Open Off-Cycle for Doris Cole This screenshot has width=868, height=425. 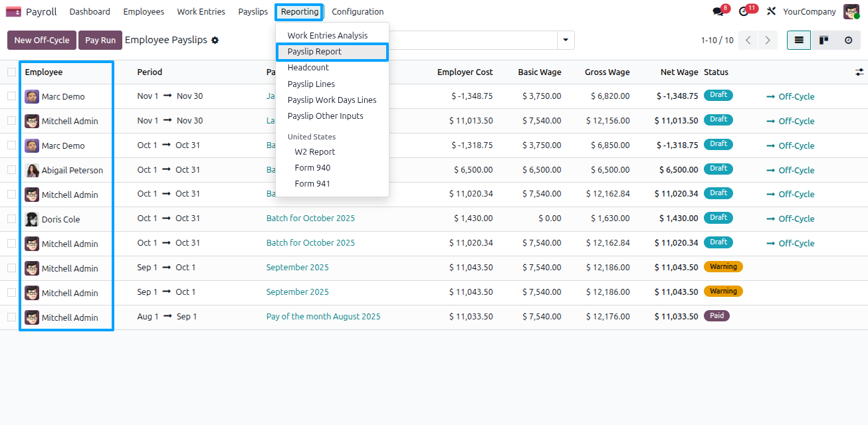pyautogui.click(x=790, y=218)
